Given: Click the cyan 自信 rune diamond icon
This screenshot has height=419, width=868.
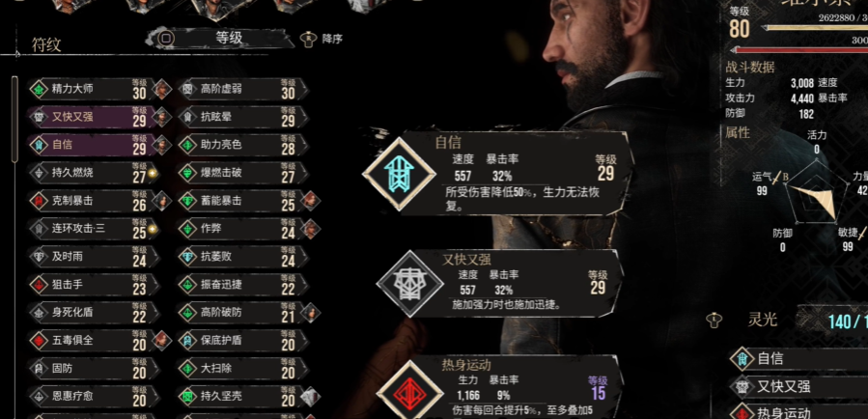Looking at the screenshot, I should coord(399,174).
